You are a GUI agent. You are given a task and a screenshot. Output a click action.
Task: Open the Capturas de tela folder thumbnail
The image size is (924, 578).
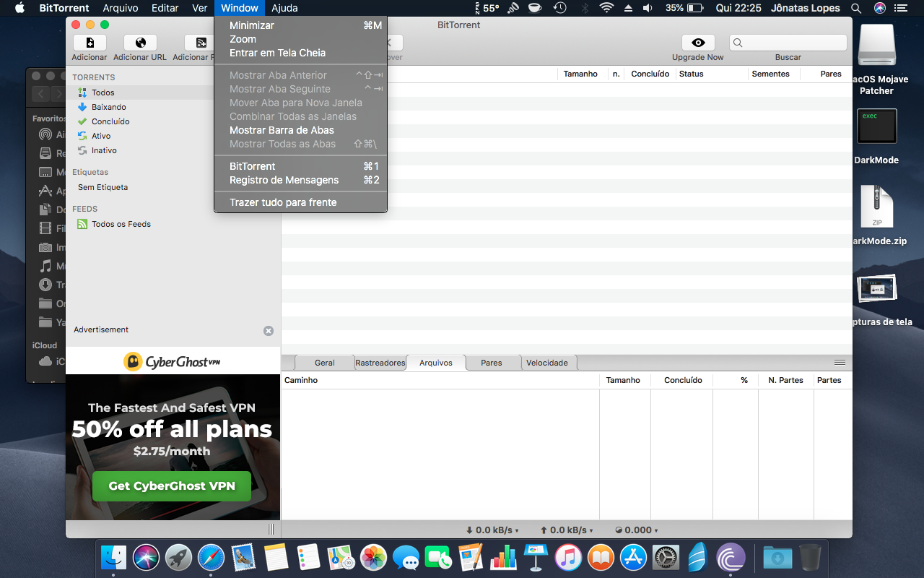(876, 288)
